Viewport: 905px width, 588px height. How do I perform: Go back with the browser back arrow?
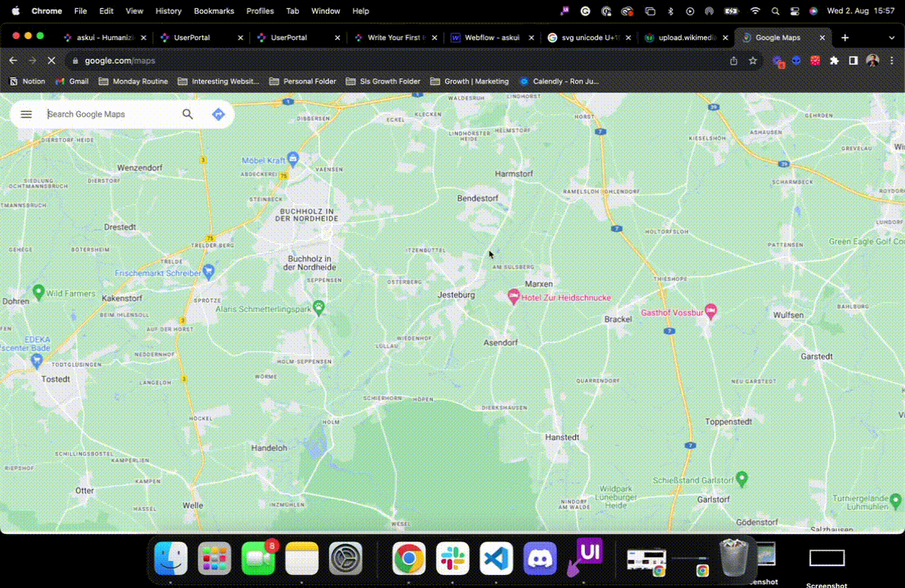point(13,60)
